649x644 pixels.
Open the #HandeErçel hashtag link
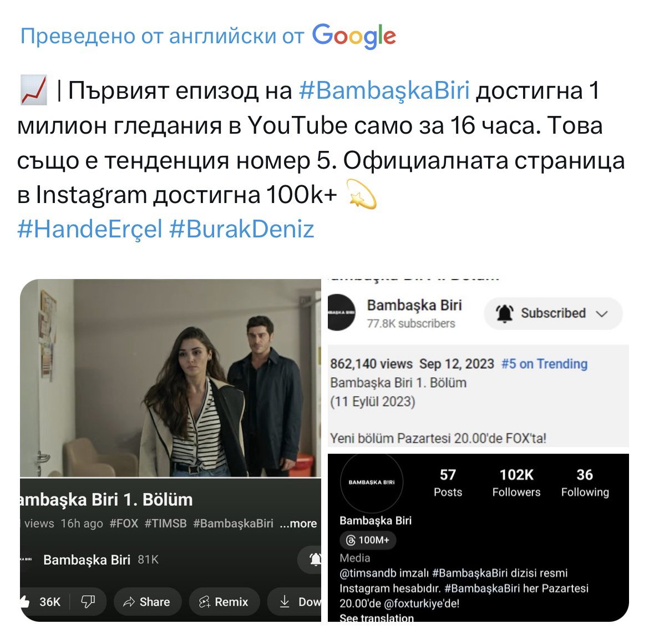point(90,229)
